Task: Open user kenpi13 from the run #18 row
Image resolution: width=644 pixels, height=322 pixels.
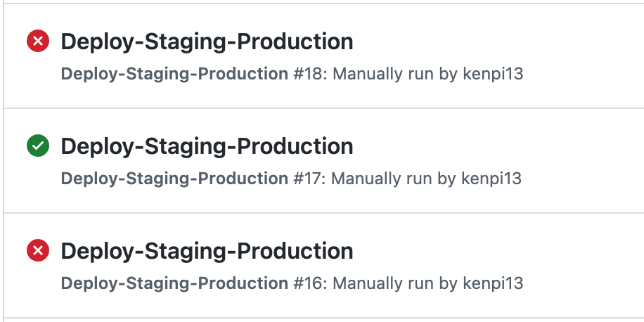Action: [493, 75]
